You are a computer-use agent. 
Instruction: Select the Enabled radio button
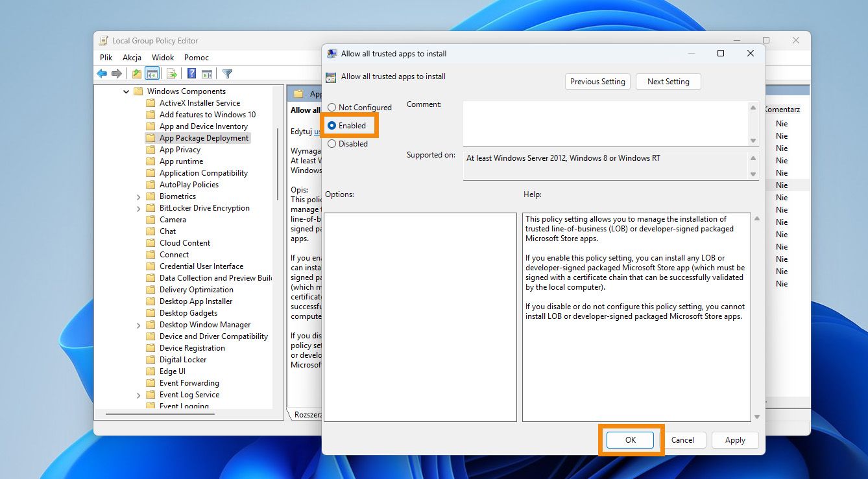click(x=332, y=126)
